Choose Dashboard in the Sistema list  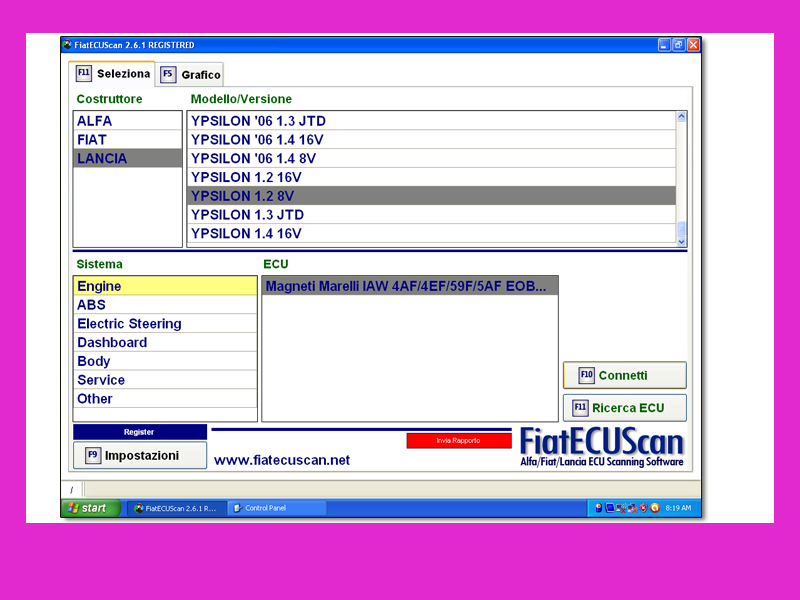[x=112, y=343]
